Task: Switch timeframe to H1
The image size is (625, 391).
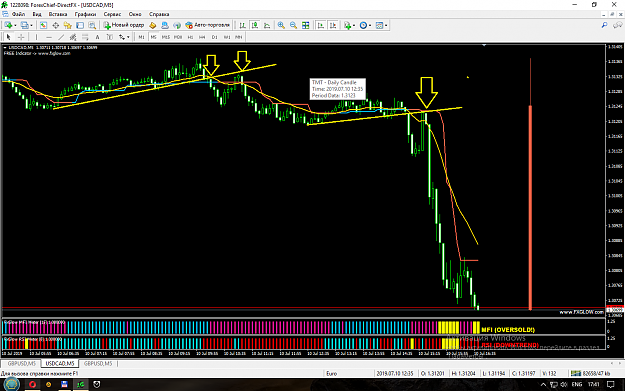Action: [190, 37]
